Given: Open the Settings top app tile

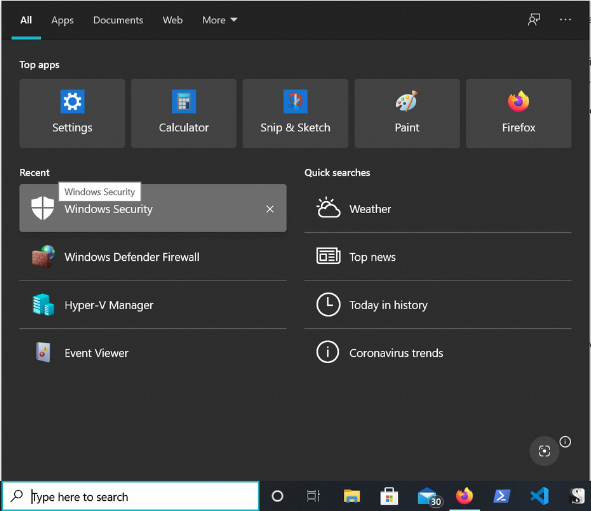Looking at the screenshot, I should [72, 113].
